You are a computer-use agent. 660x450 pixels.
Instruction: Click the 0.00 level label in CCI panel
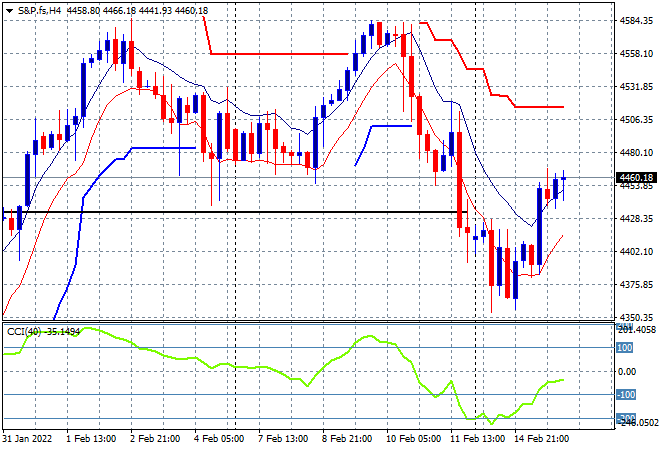(x=627, y=371)
